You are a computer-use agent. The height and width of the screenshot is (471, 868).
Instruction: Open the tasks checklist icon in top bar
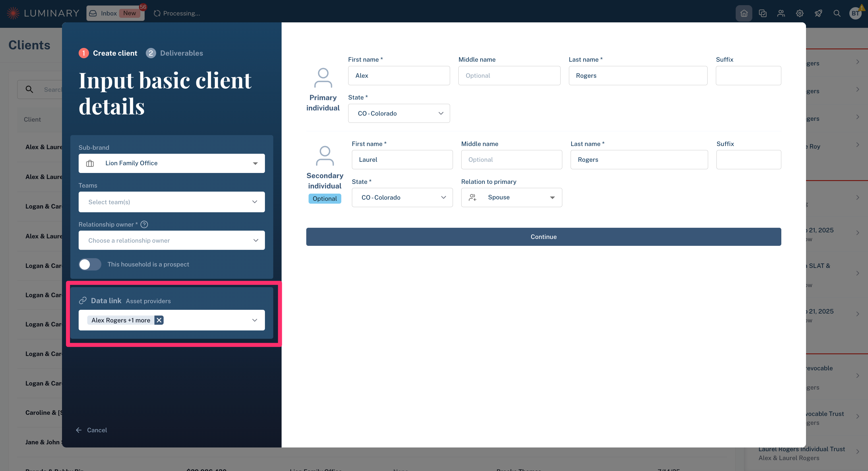pyautogui.click(x=763, y=13)
